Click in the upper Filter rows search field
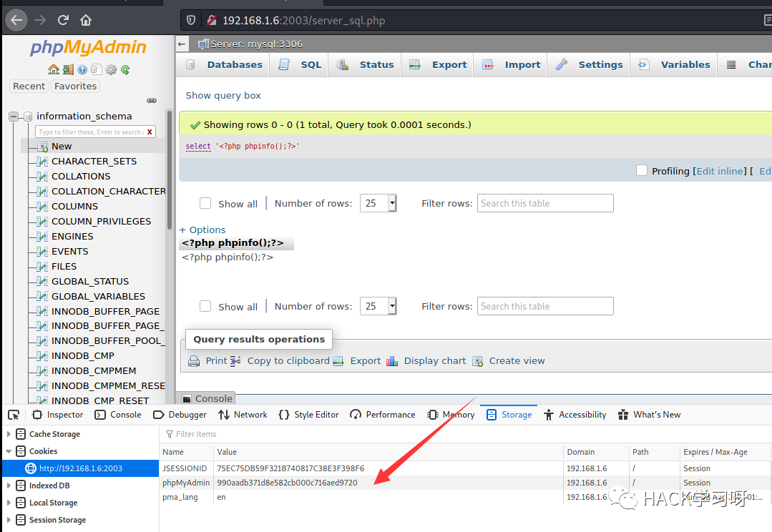This screenshot has height=532, width=772. (545, 203)
